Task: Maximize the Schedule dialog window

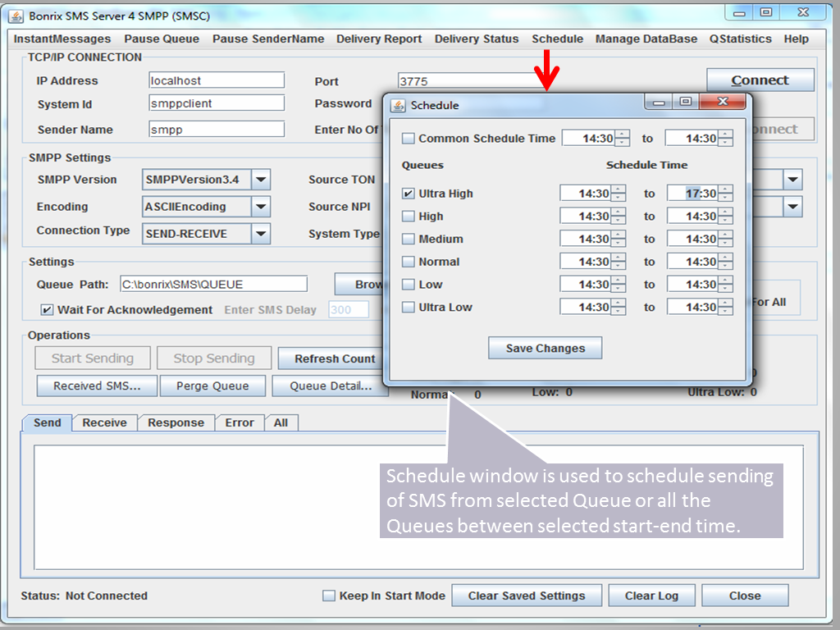Action: coord(686,101)
